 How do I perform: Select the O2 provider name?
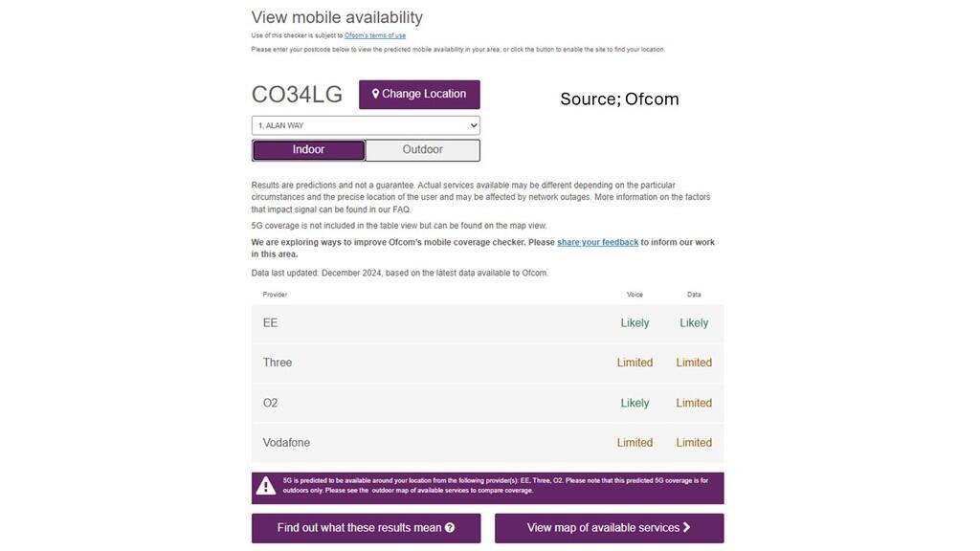(271, 403)
